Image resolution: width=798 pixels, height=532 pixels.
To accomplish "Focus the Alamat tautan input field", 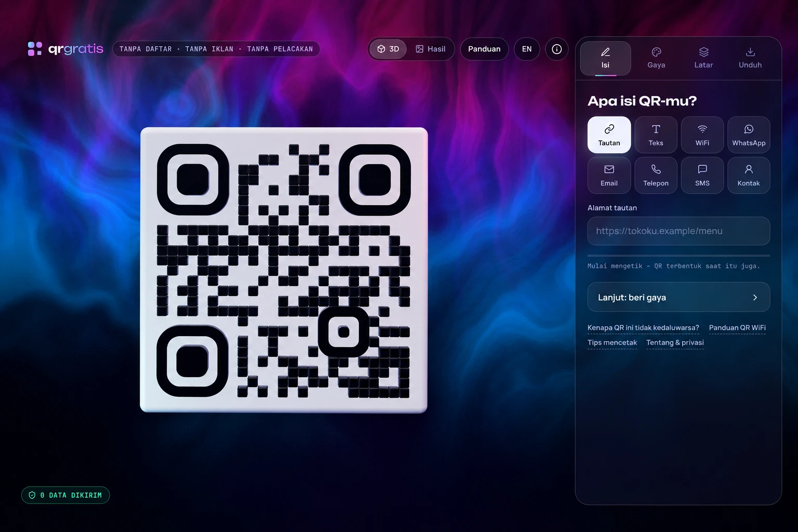I will [x=679, y=231].
